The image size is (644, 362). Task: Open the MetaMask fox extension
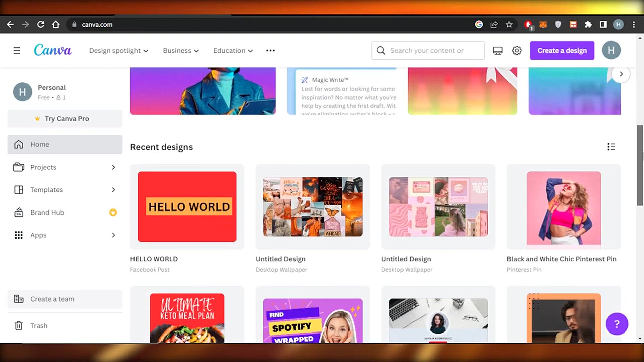[543, 24]
